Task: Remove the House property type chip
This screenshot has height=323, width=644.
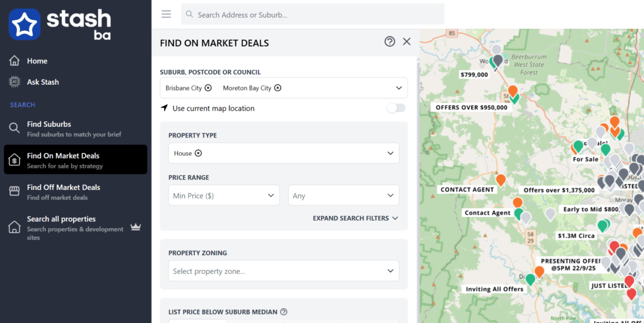Action: click(198, 153)
